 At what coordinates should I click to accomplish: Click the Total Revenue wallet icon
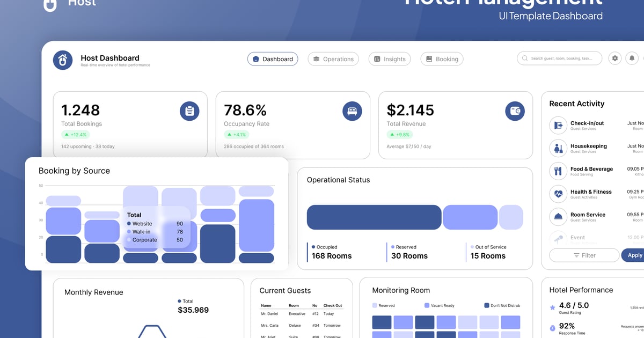point(515,111)
